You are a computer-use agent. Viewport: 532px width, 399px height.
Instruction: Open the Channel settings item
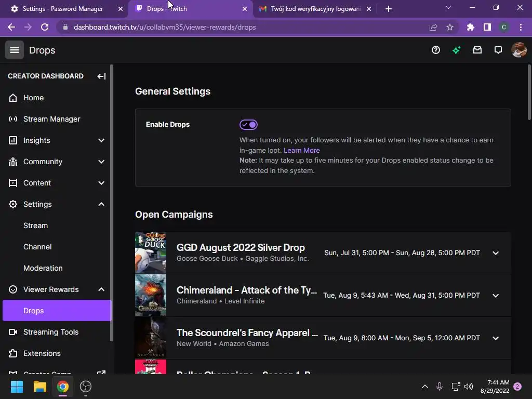click(x=37, y=247)
